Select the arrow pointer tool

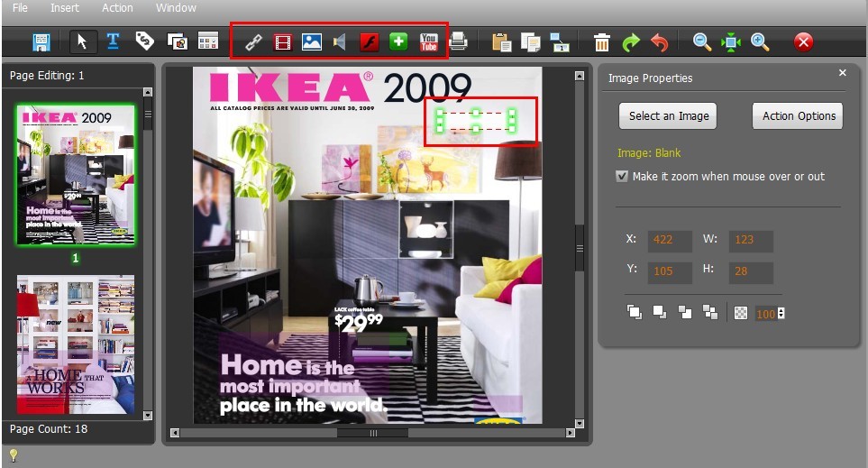(x=82, y=41)
